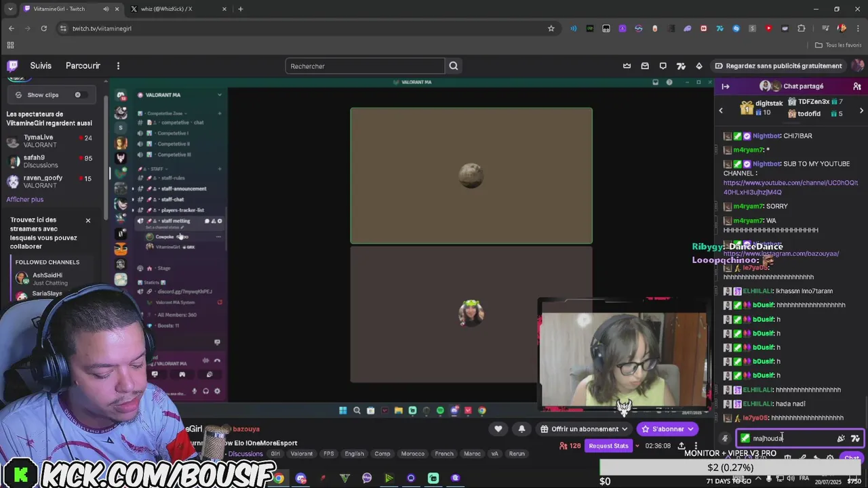Click the heart follow icon
Viewport: 868px width, 488px height.
pyautogui.click(x=498, y=429)
